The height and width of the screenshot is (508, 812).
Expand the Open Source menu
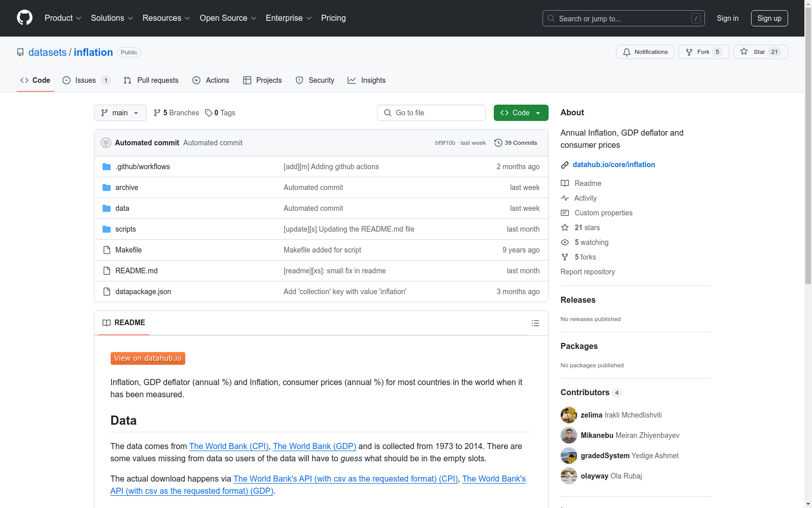click(x=228, y=18)
